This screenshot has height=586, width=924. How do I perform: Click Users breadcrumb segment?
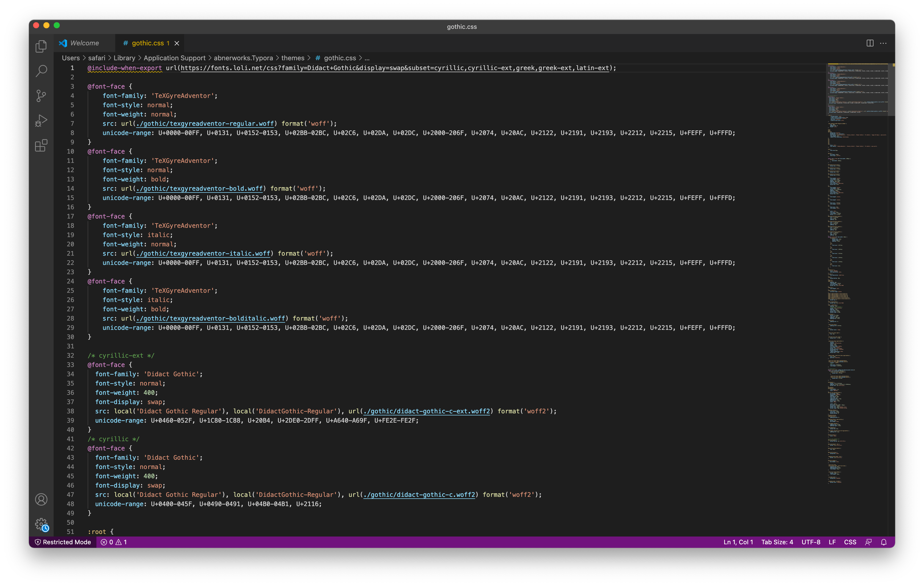[x=71, y=58]
